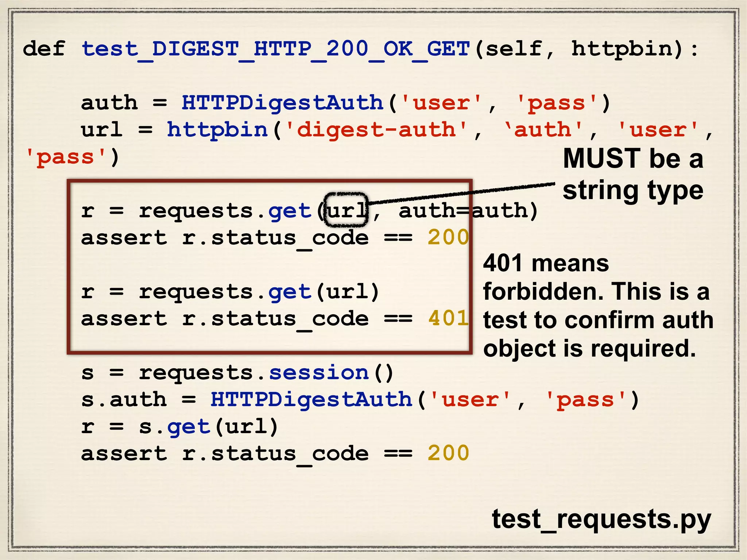This screenshot has height=560, width=747.
Task: Click the s.auth assignment text
Action: pos(124,400)
